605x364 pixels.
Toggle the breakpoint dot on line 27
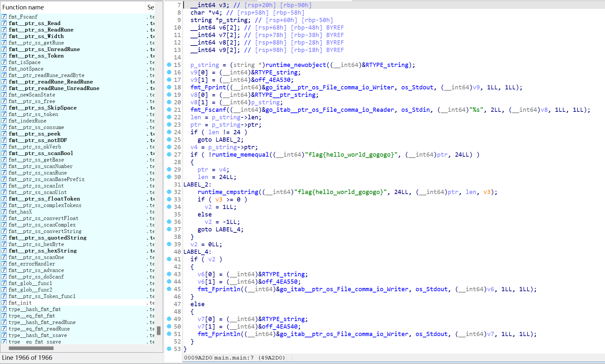[169, 154]
